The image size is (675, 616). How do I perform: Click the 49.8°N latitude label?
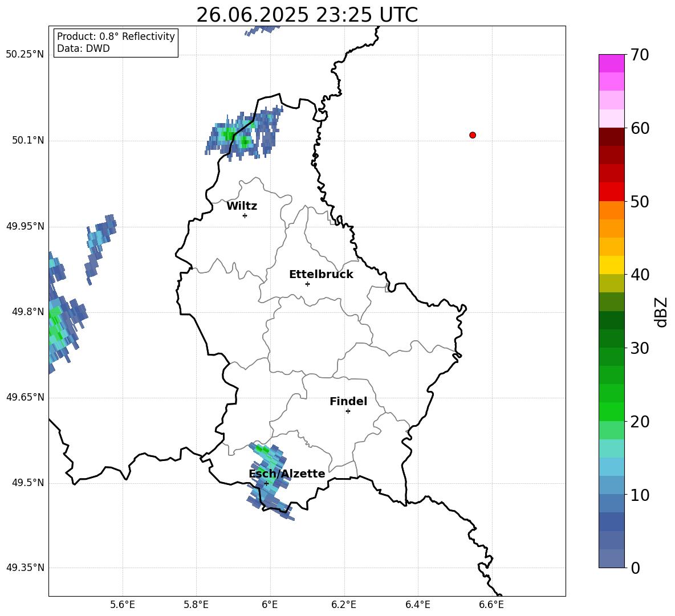click(27, 312)
